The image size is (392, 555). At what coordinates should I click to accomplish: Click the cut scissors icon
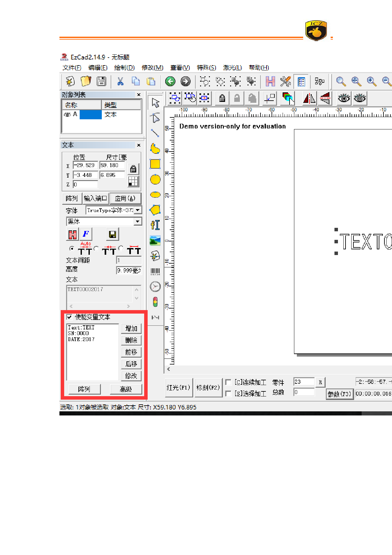click(120, 81)
